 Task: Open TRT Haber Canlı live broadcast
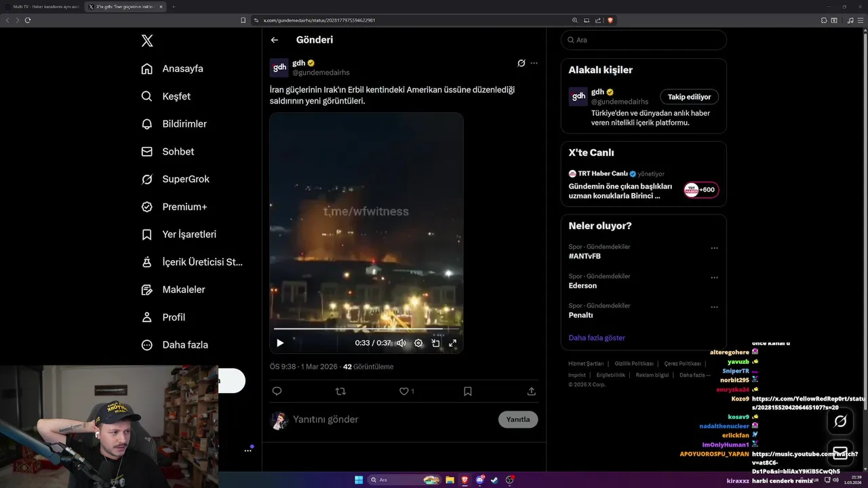(x=644, y=184)
